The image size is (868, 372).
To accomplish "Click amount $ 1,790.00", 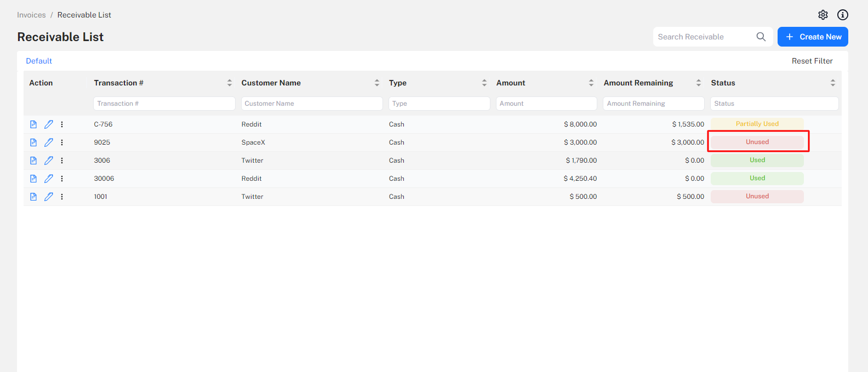I will (581, 161).
